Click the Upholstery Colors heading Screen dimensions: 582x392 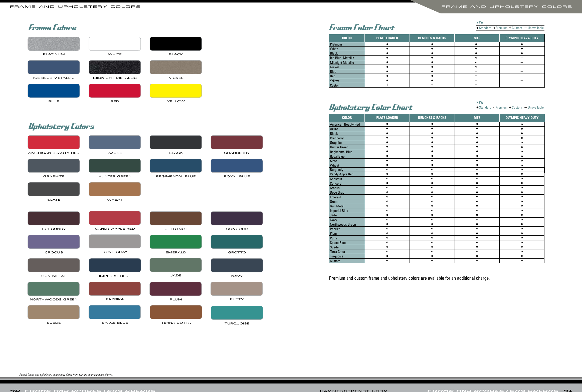tap(61, 126)
